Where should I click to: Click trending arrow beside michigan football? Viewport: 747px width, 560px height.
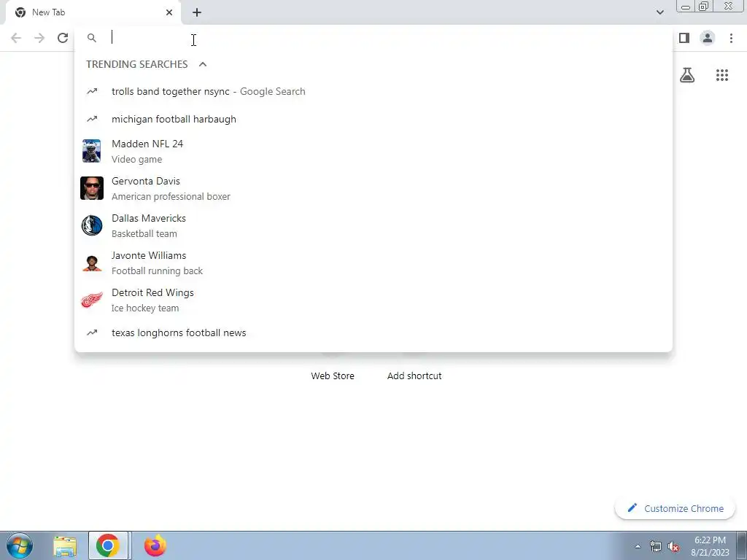[x=92, y=119]
